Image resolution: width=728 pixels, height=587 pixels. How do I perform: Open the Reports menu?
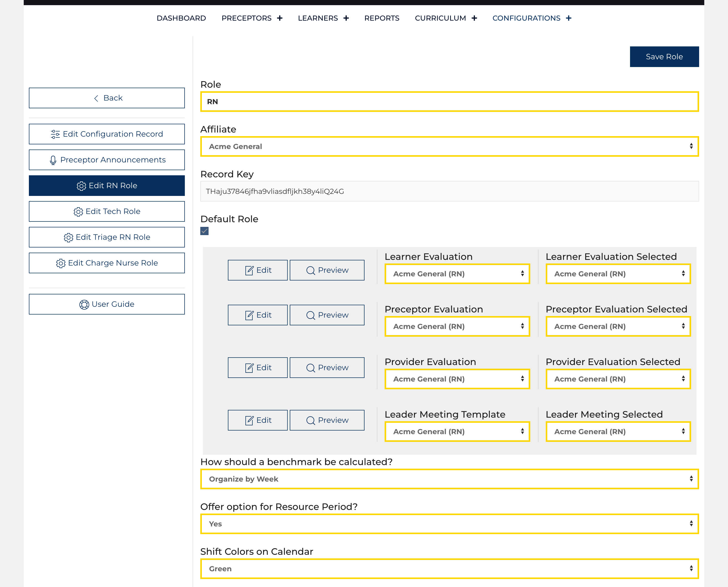click(382, 18)
